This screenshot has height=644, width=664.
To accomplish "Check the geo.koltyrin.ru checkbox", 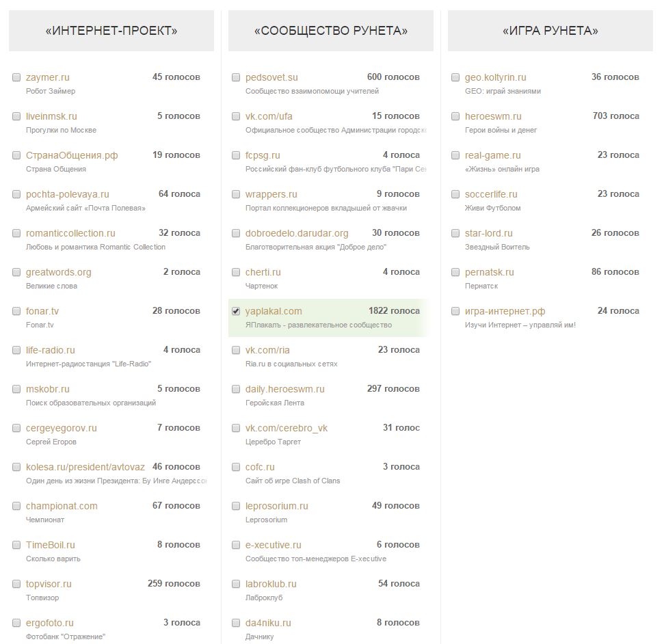I will pyautogui.click(x=455, y=77).
